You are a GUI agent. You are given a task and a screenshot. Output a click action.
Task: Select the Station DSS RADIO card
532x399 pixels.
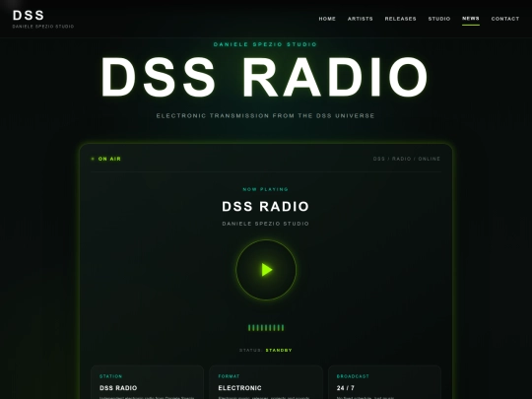click(x=147, y=382)
